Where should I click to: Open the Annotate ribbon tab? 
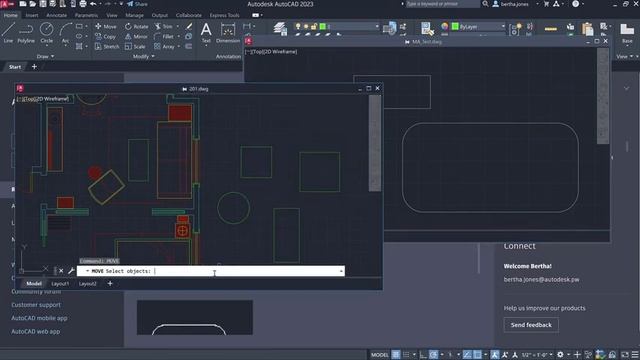(x=56, y=15)
